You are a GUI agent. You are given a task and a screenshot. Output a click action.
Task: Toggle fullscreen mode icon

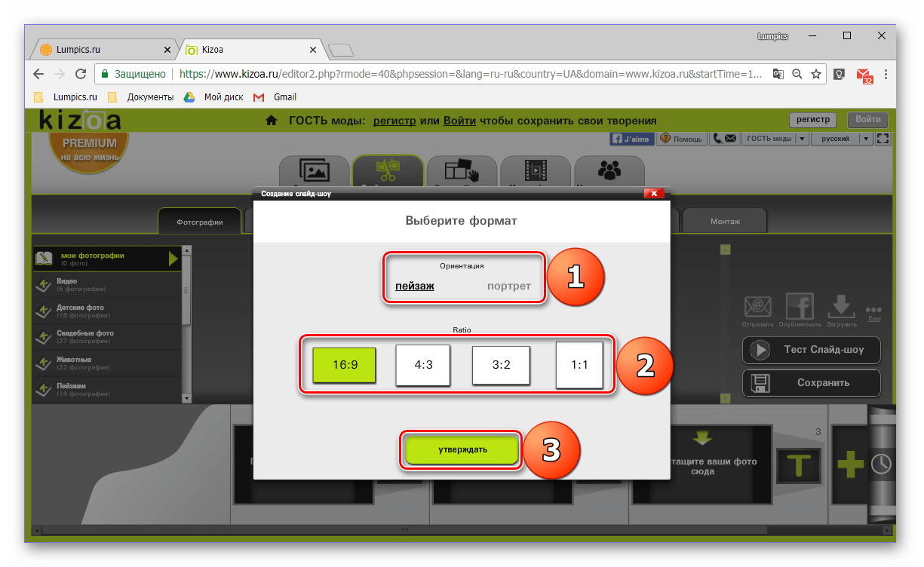(x=883, y=139)
